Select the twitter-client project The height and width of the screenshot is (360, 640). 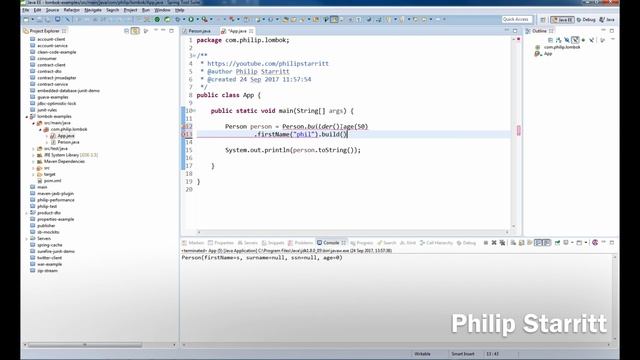[49, 258]
